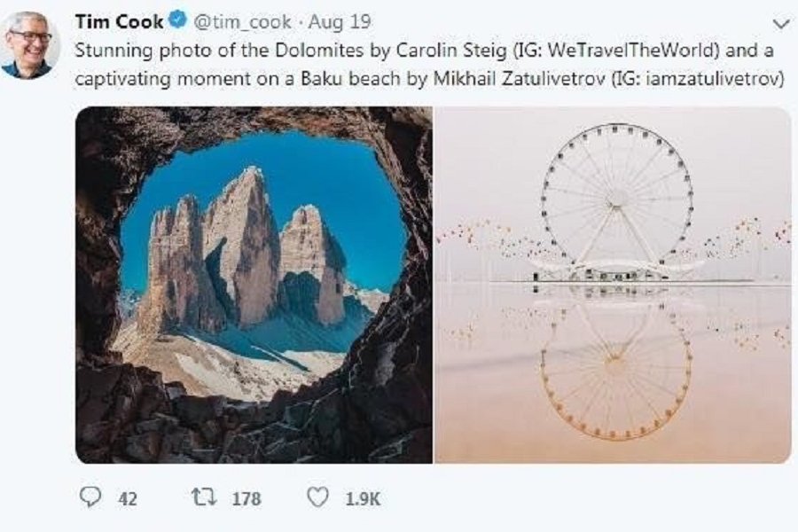The image size is (798, 532).
Task: Click Tim Cook's profile avatar photo
Action: click(x=30, y=46)
